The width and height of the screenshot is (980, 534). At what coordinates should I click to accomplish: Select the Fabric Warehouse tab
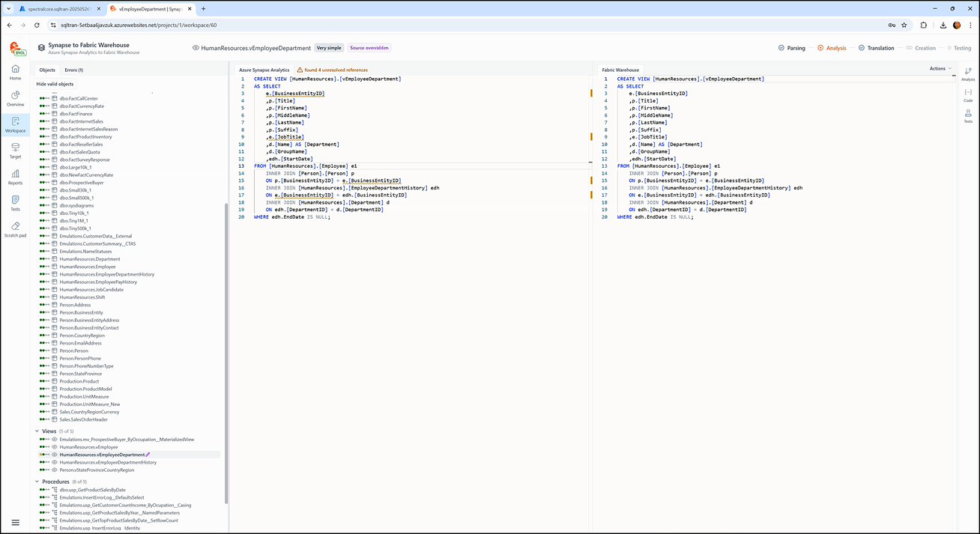pos(620,70)
